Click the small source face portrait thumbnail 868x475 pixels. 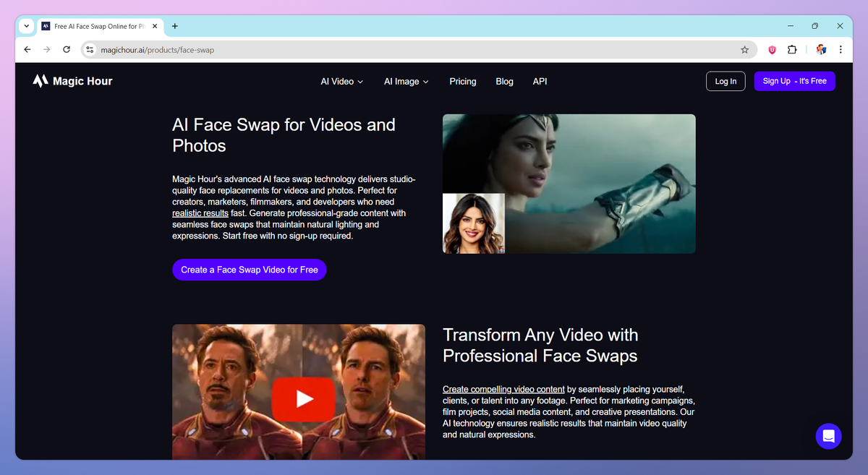point(474,223)
